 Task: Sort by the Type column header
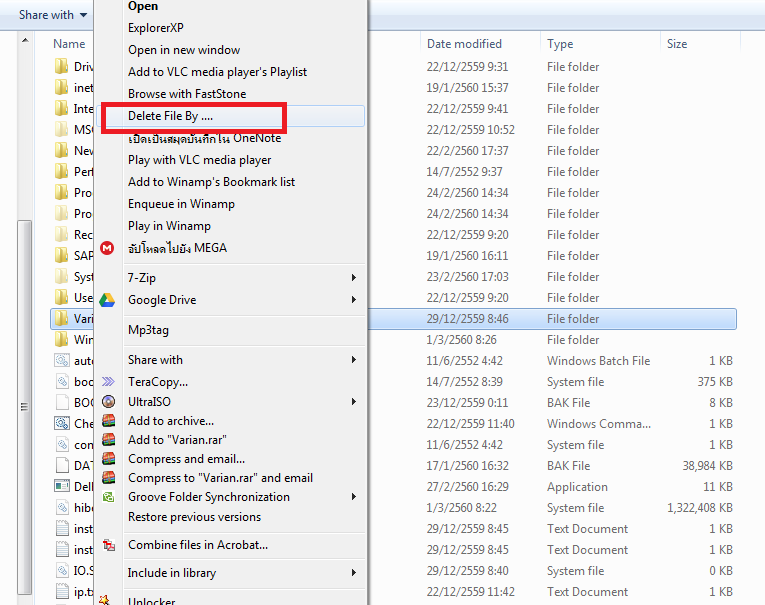click(560, 44)
